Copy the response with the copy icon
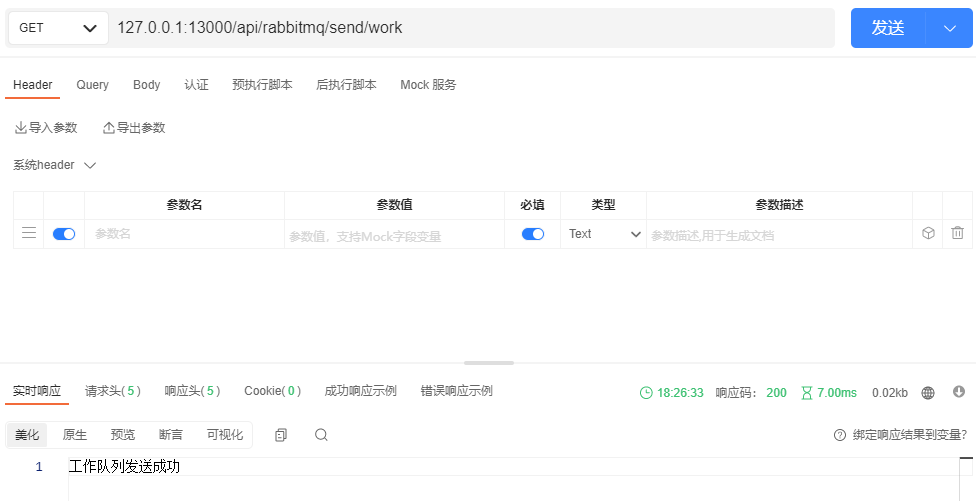This screenshot has height=501, width=976. coord(281,435)
